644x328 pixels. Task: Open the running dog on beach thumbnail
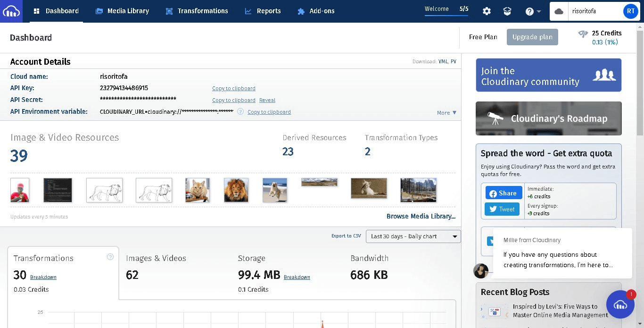pos(275,190)
